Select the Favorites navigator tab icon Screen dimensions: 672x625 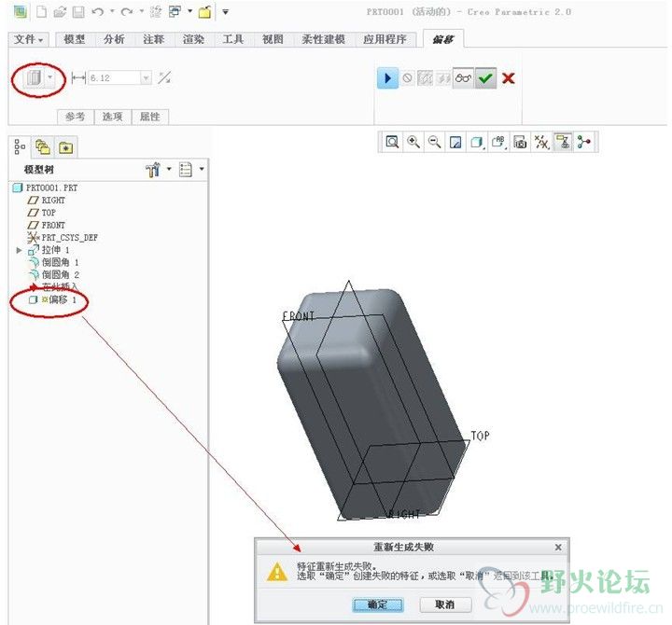point(65,147)
